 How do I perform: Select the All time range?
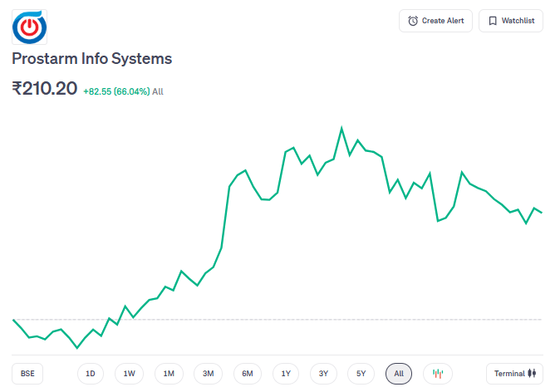pyautogui.click(x=399, y=374)
